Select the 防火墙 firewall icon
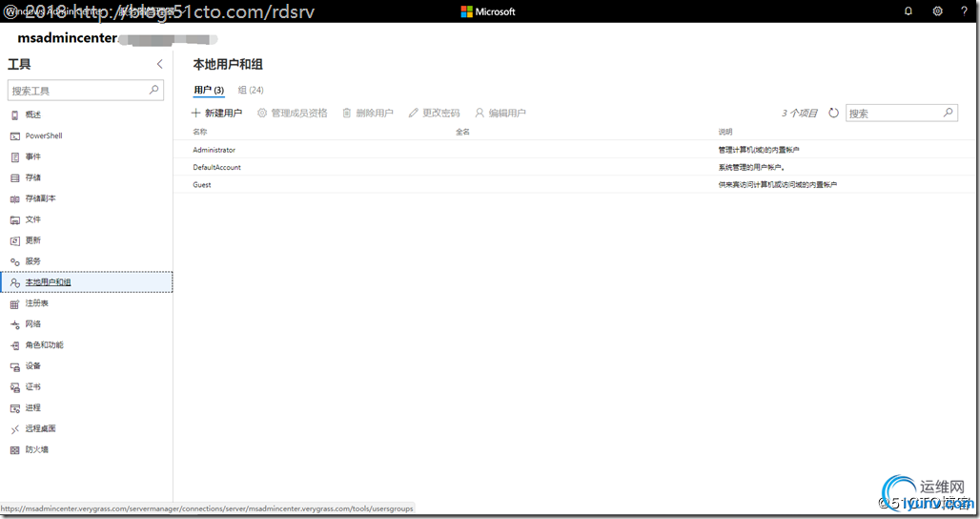980x519 pixels. (15, 450)
